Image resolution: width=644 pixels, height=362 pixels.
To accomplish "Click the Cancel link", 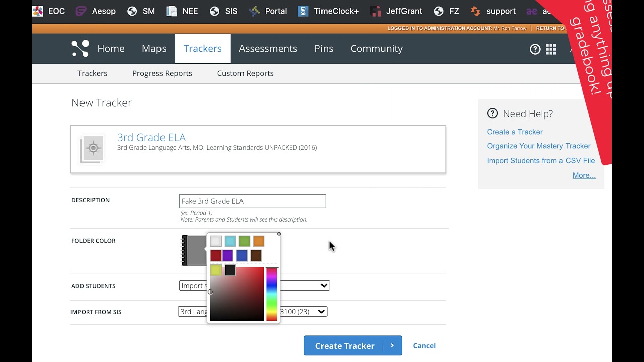I will click(x=424, y=346).
